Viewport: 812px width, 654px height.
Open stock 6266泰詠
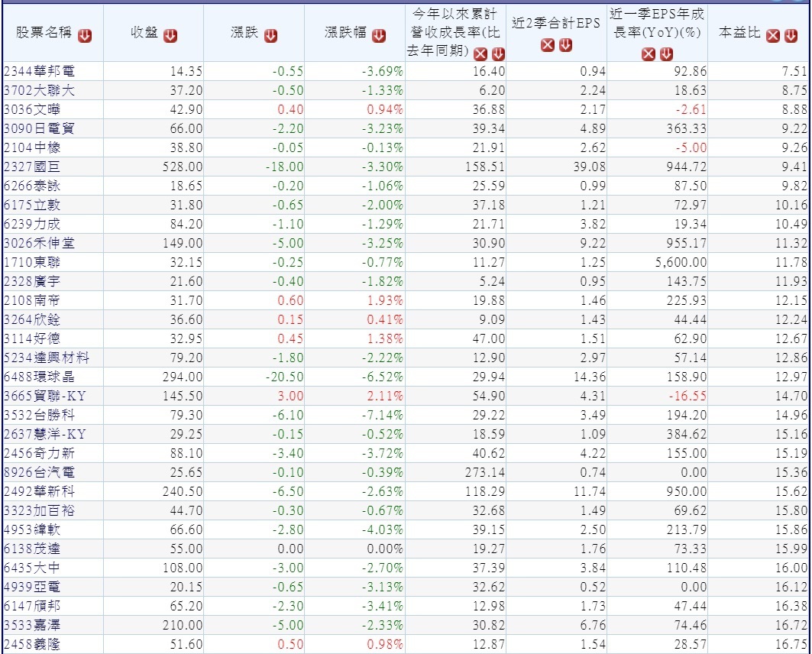tap(32, 186)
